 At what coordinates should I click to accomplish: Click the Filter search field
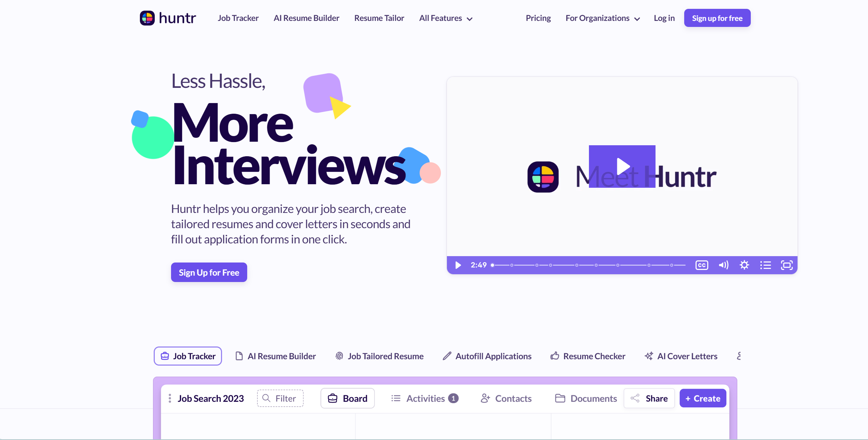(x=280, y=398)
